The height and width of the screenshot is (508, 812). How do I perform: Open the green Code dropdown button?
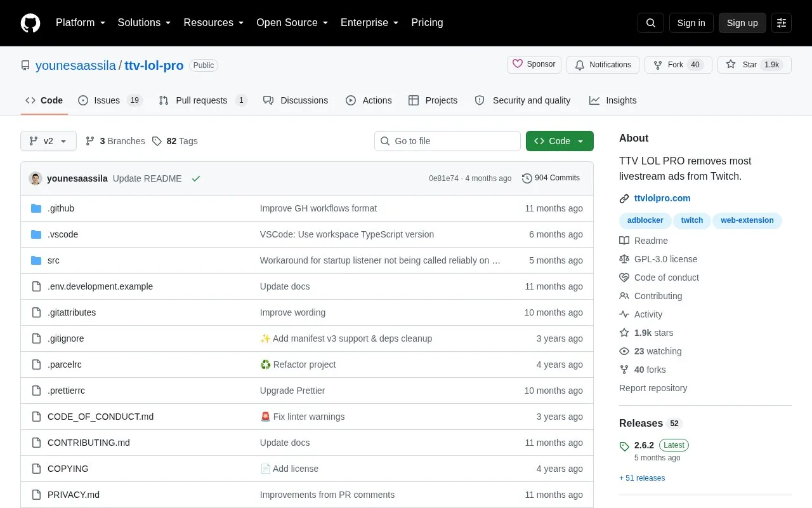coord(560,141)
